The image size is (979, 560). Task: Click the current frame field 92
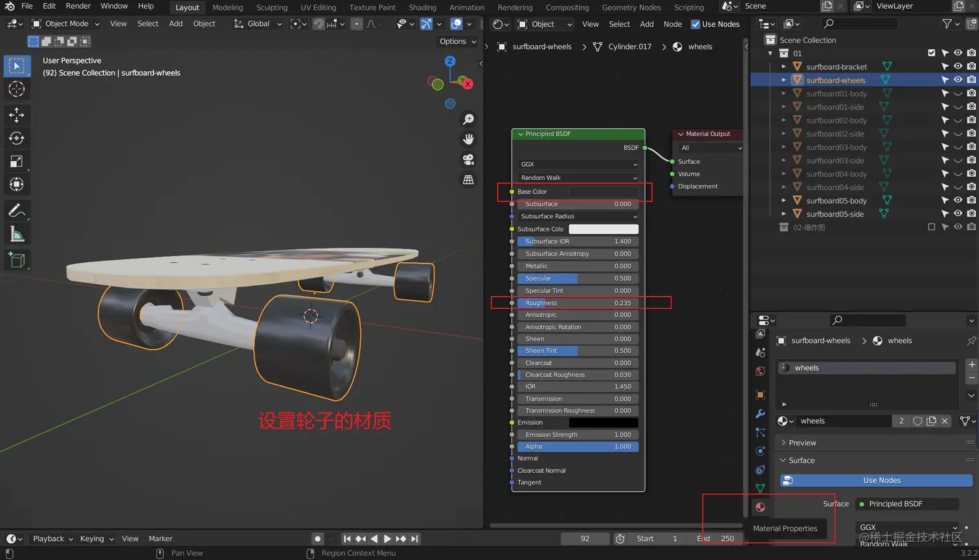coord(585,539)
